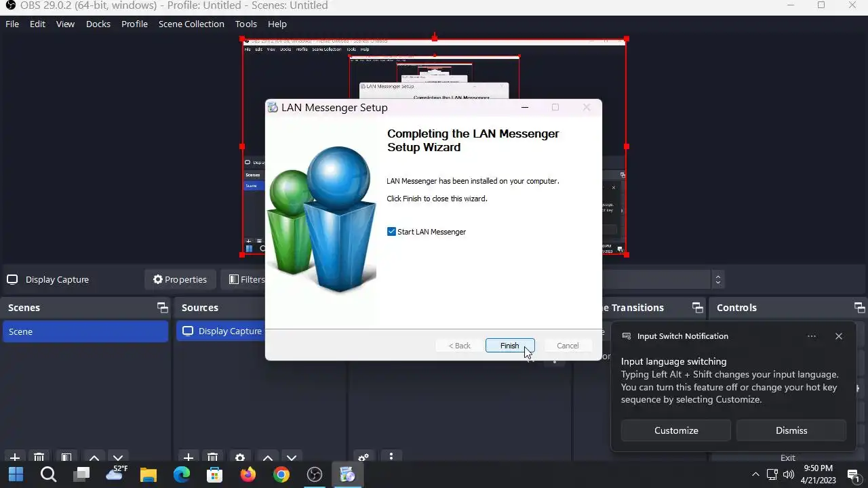The height and width of the screenshot is (488, 868).
Task: Dismiss the Input Switch Notification
Action: pyautogui.click(x=791, y=430)
